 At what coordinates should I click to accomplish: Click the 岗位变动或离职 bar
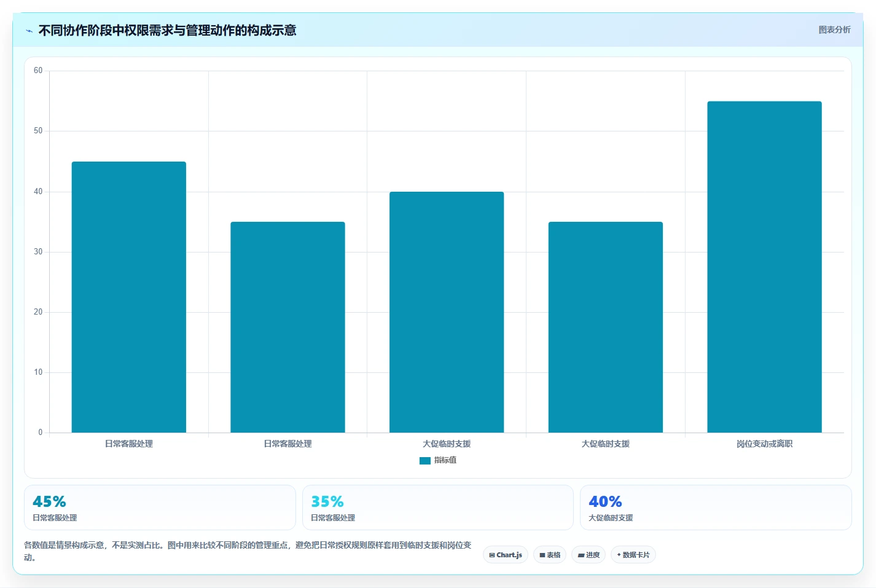pyautogui.click(x=764, y=267)
